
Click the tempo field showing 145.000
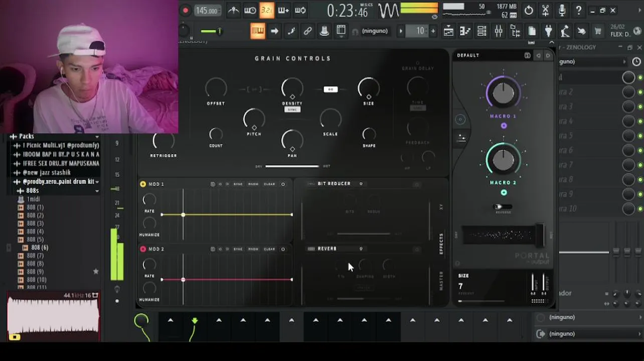[207, 11]
